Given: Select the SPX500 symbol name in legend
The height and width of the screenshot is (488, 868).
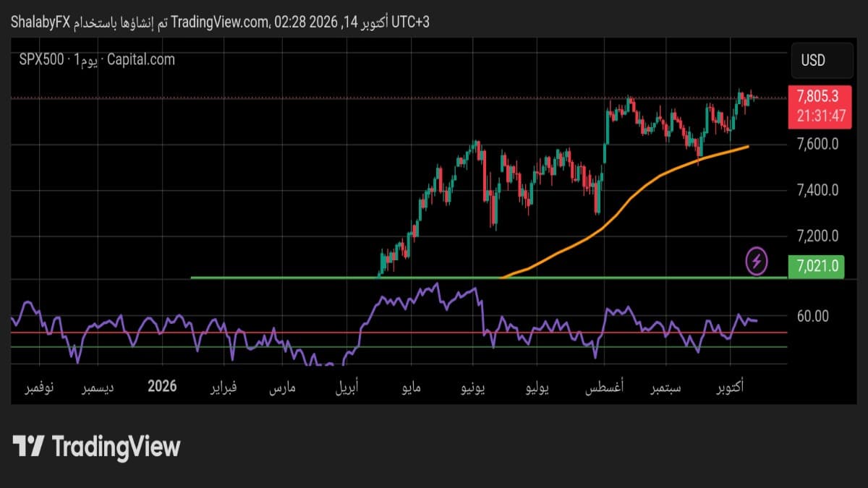Looking at the screenshot, I should pos(41,60).
